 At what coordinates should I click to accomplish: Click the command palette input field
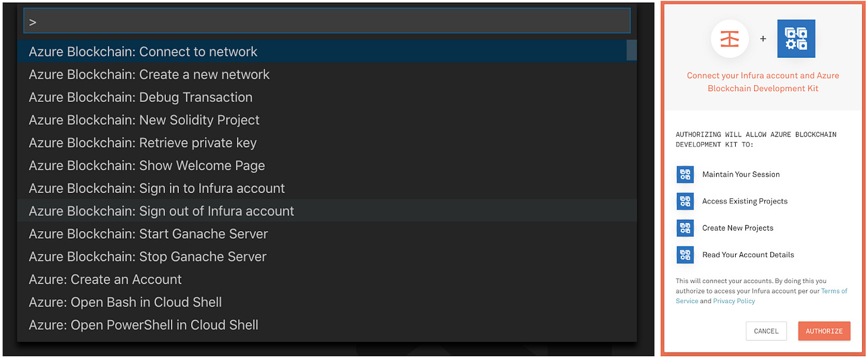click(x=327, y=22)
